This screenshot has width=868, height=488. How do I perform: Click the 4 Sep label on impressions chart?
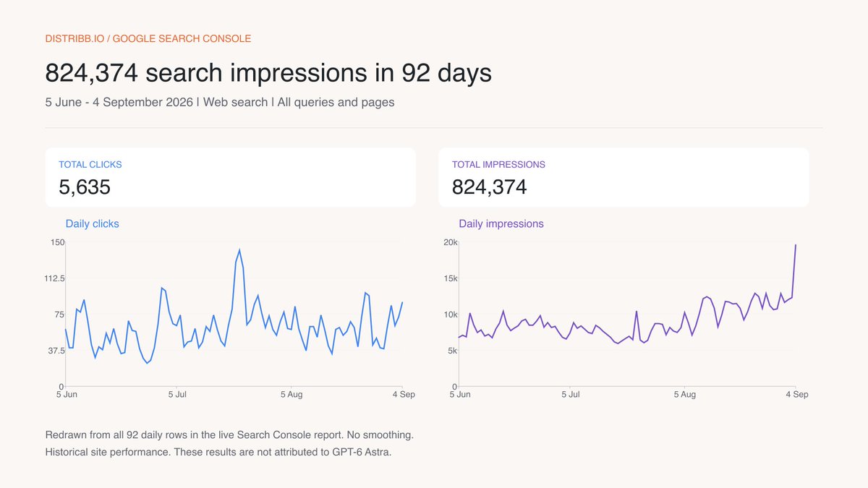click(x=796, y=395)
